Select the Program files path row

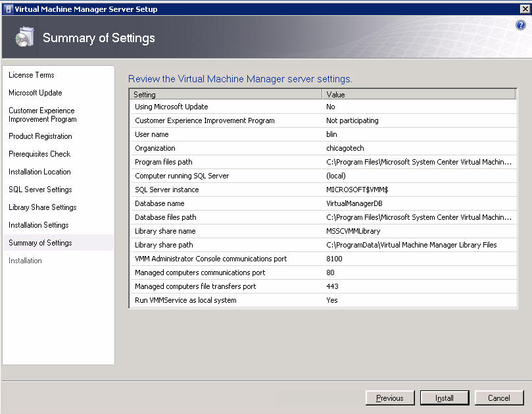[x=324, y=162]
